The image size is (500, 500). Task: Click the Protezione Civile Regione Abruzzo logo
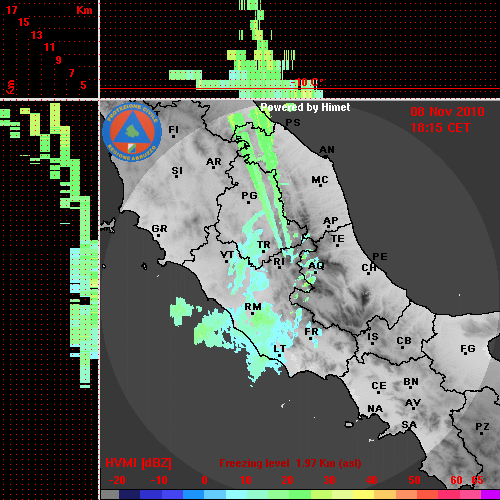click(x=132, y=132)
